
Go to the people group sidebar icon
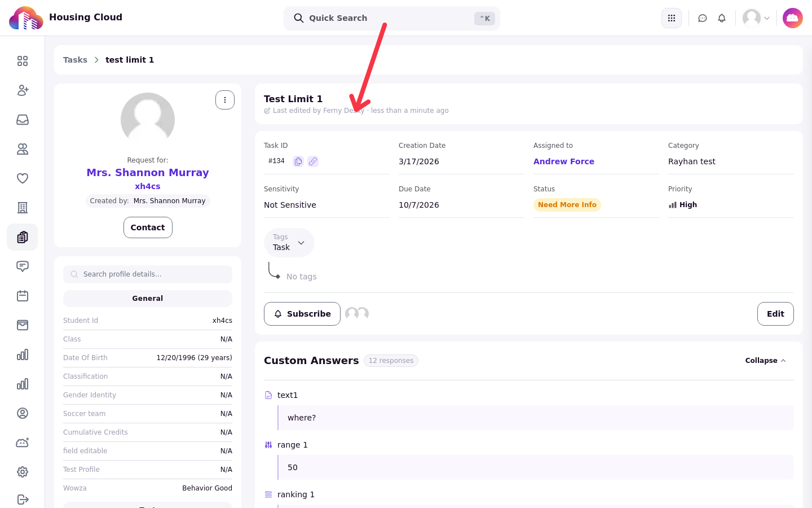[x=23, y=149]
